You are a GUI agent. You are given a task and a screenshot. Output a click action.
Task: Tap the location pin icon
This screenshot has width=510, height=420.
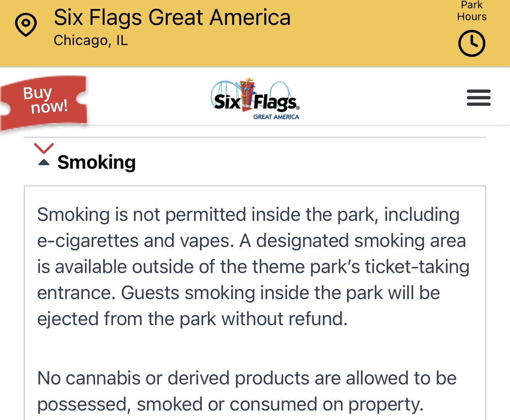[26, 24]
